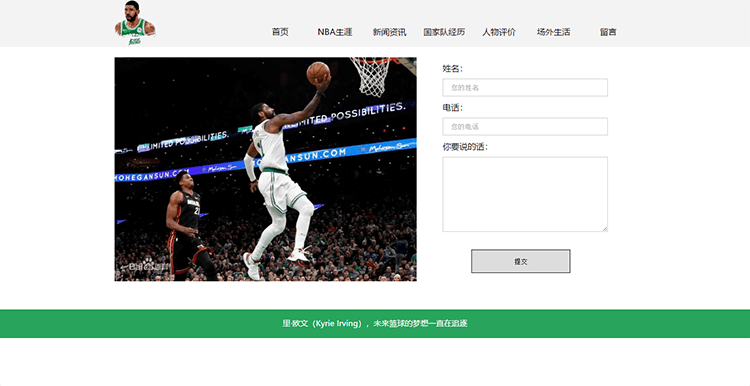
Task: Click the Kyrie Irving cartoon logo
Action: point(135,23)
